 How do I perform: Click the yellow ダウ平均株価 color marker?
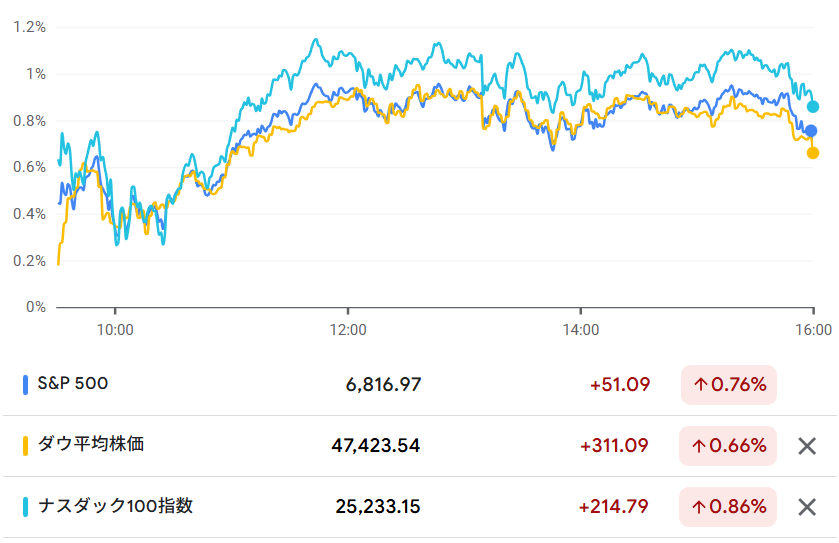pos(26,445)
